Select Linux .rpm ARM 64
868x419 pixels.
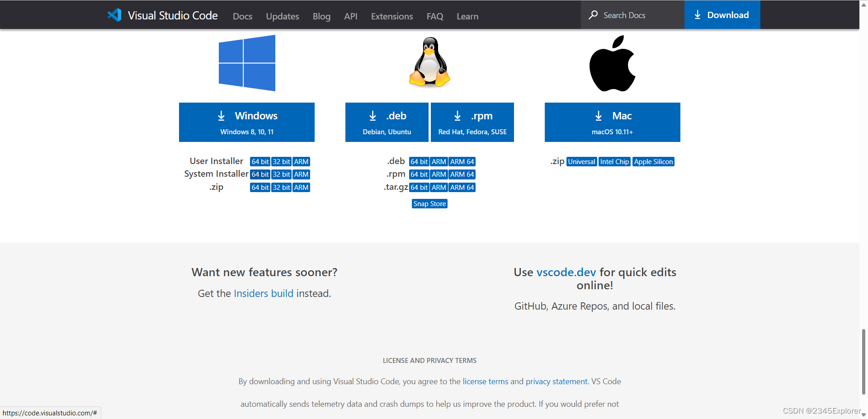tap(462, 174)
